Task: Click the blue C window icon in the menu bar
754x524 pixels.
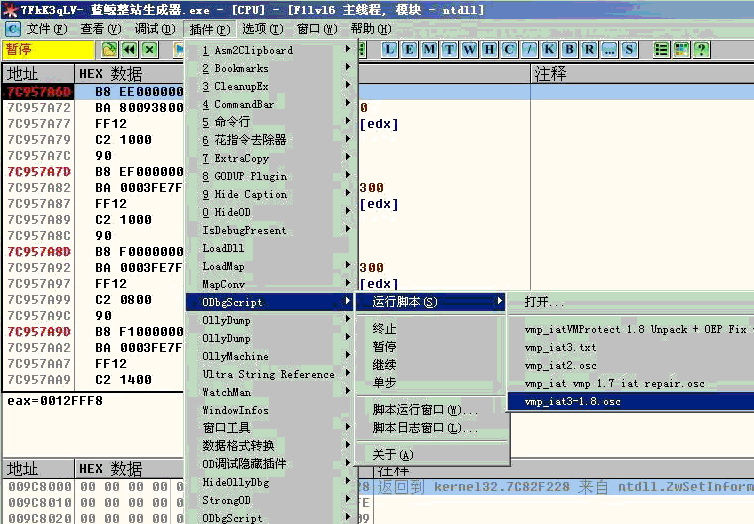Action: (13, 29)
